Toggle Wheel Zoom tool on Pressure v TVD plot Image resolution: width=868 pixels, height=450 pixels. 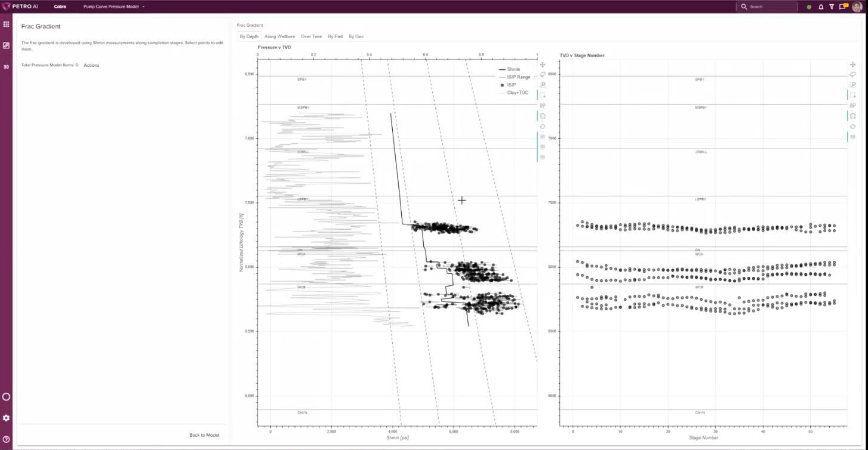543,106
